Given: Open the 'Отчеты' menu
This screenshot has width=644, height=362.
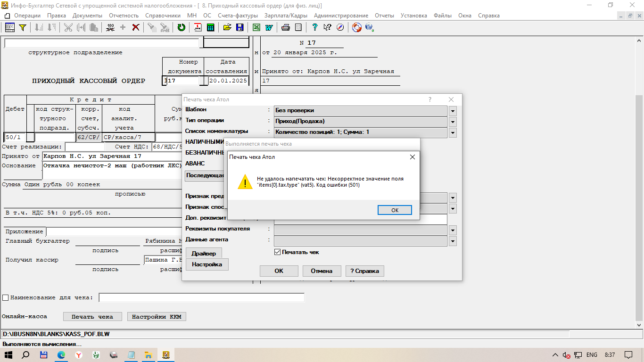Looking at the screenshot, I should click(384, 16).
